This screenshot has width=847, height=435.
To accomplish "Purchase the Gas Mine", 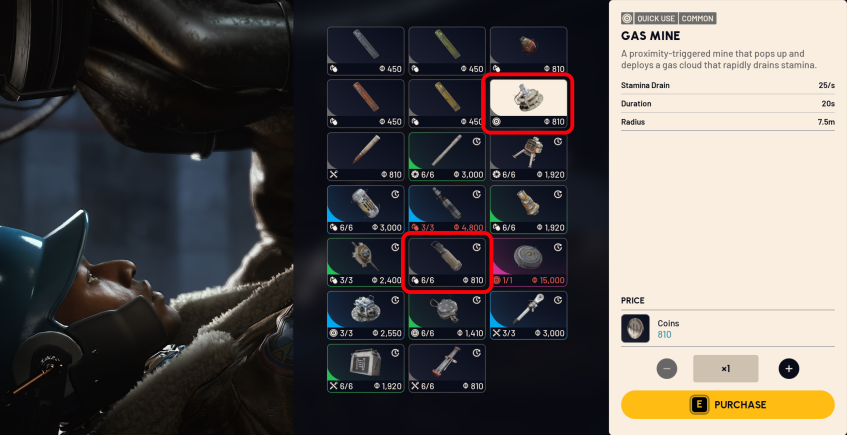I will pyautogui.click(x=728, y=405).
